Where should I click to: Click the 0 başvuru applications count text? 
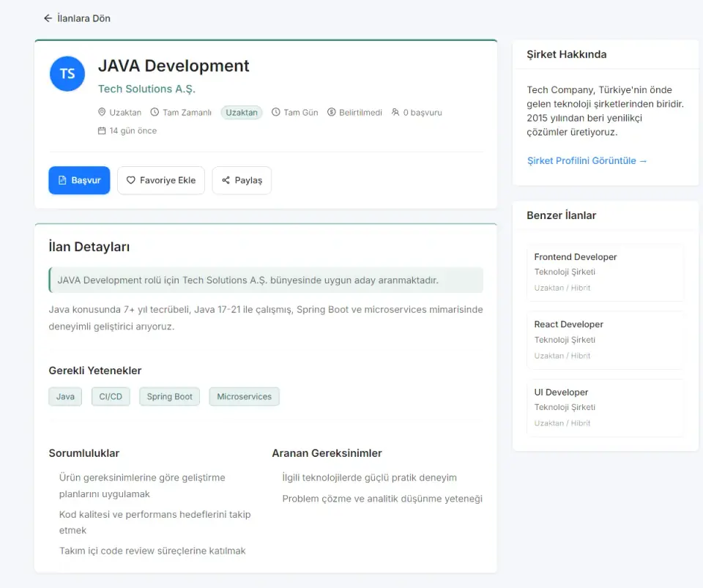point(423,113)
